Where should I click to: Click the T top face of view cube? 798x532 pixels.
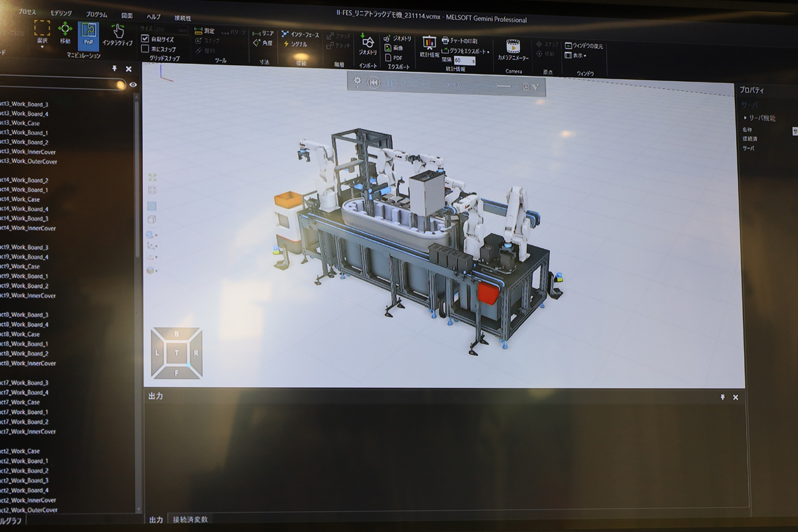176,353
